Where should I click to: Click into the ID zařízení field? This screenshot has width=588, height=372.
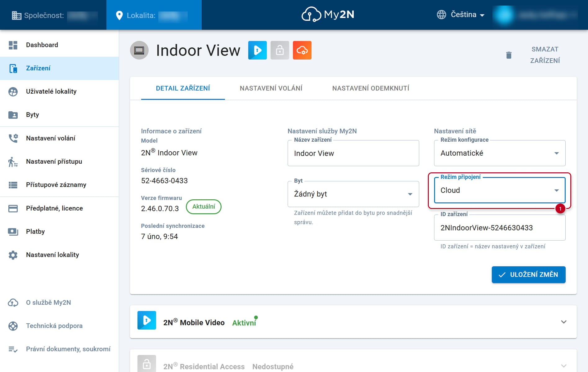pos(500,228)
